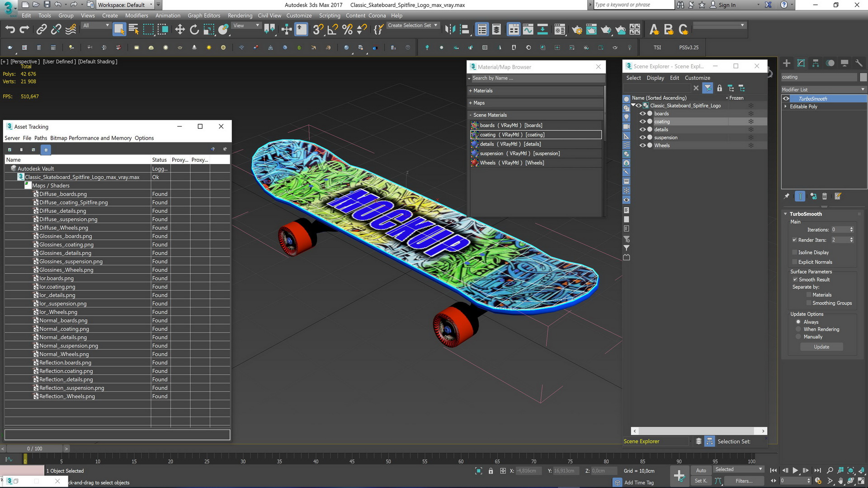The image size is (868, 488).
Task: Click the Undo arrow icon
Action: click(x=10, y=29)
